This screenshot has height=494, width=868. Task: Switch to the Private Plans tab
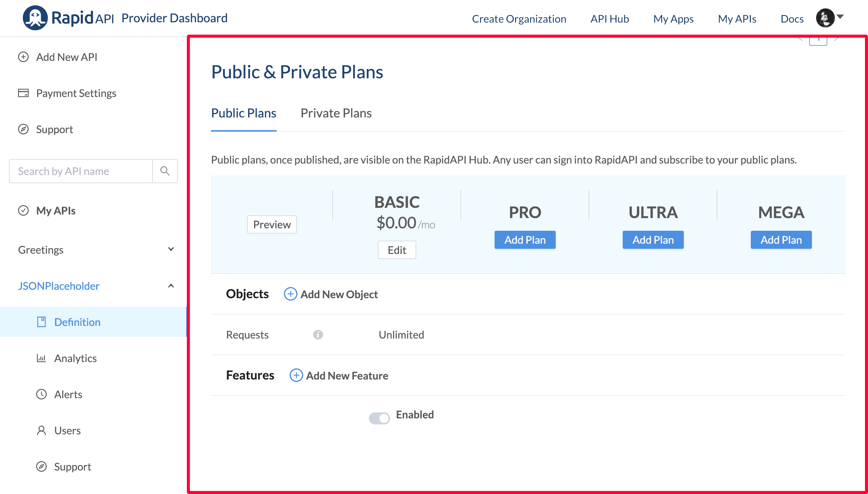[x=336, y=113]
